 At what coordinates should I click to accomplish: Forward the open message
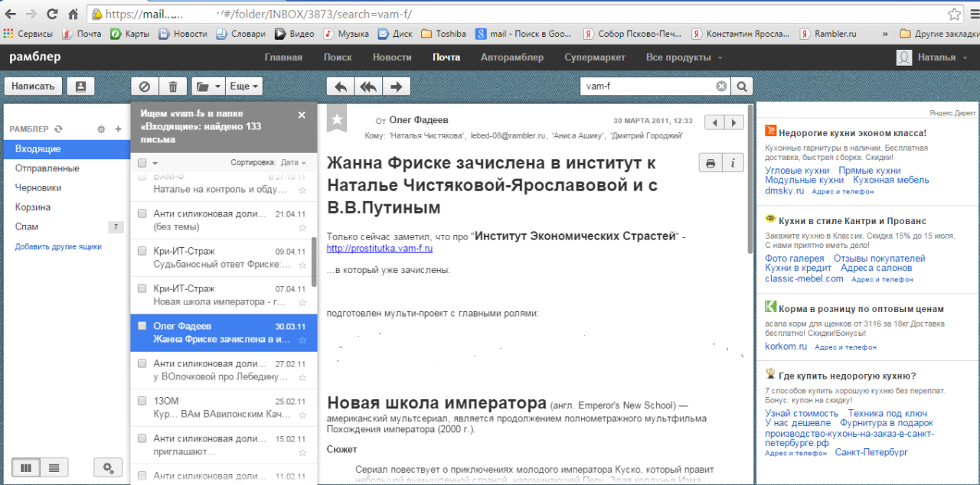(x=397, y=86)
